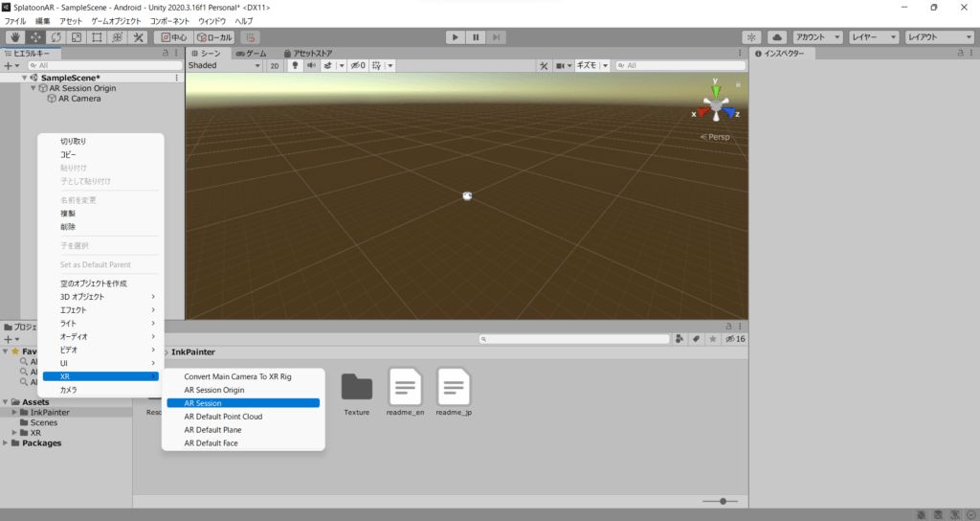Toggle ギズモ button in Scene
Screen dimensions: 980x521
click(x=587, y=66)
